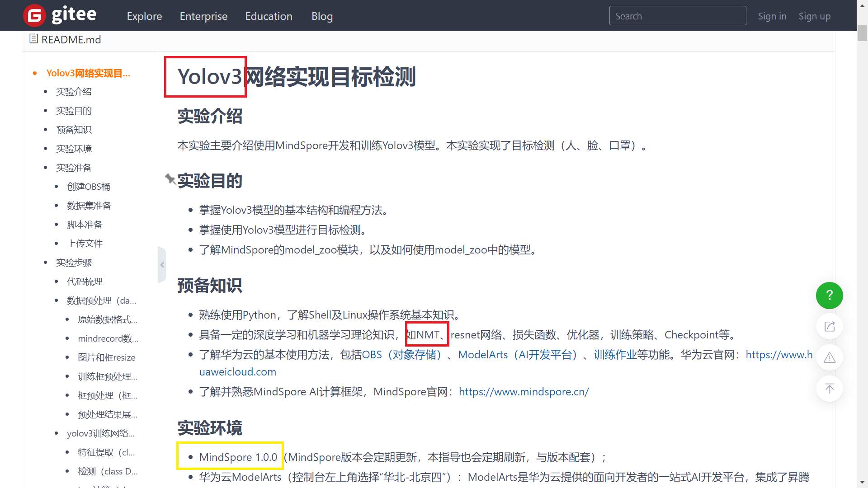Jump to 特征提取（cl... in outline

click(x=106, y=453)
